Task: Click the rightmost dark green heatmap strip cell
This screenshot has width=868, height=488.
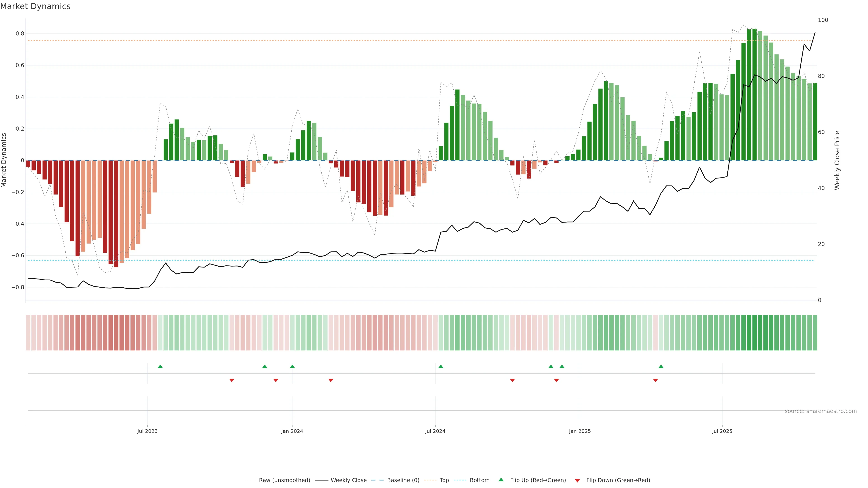Action: click(815, 332)
